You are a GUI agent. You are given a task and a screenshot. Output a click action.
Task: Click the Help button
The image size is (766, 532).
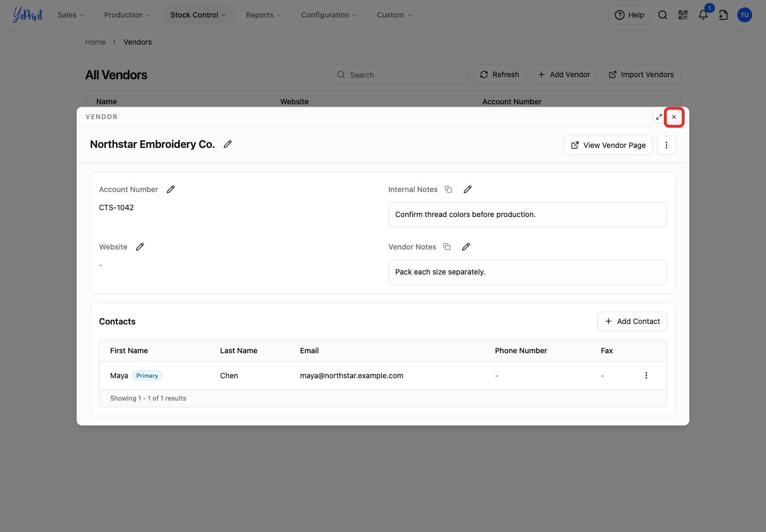pos(629,15)
